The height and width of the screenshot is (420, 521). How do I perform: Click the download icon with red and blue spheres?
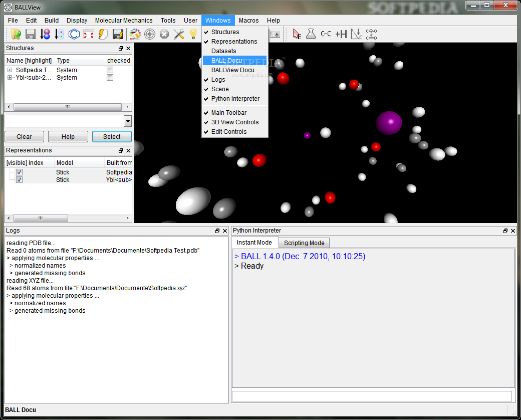(x=45, y=34)
